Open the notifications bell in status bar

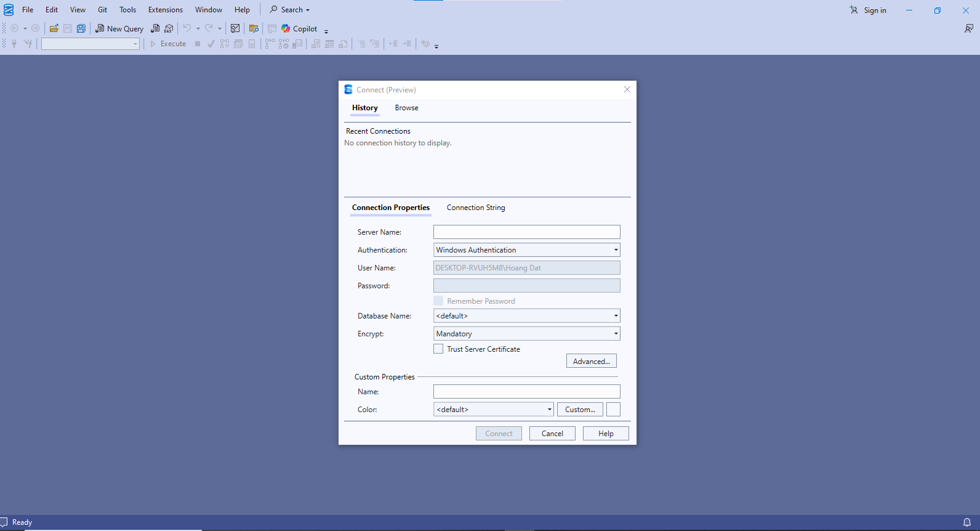tap(966, 522)
